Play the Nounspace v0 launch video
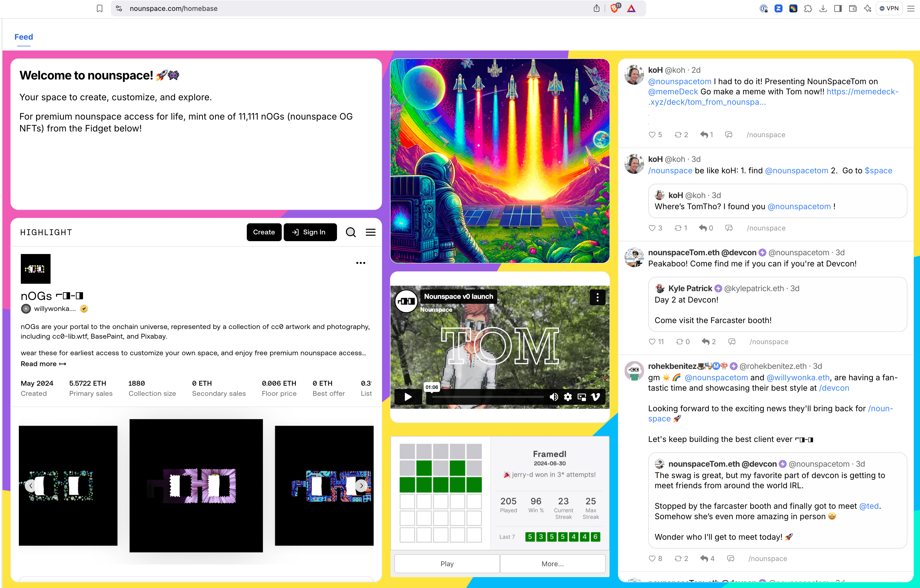The image size is (920, 588). pos(408,397)
